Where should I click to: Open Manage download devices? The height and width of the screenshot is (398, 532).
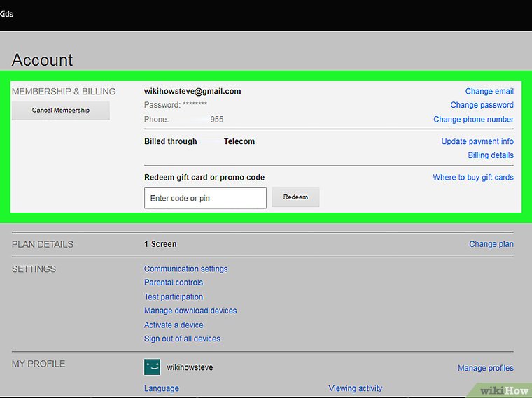190,311
